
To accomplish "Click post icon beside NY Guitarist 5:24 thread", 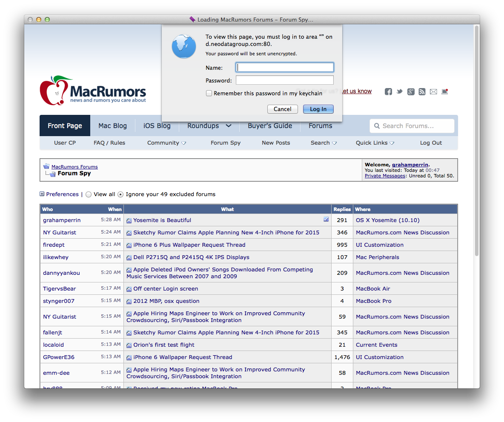I will pyautogui.click(x=129, y=233).
